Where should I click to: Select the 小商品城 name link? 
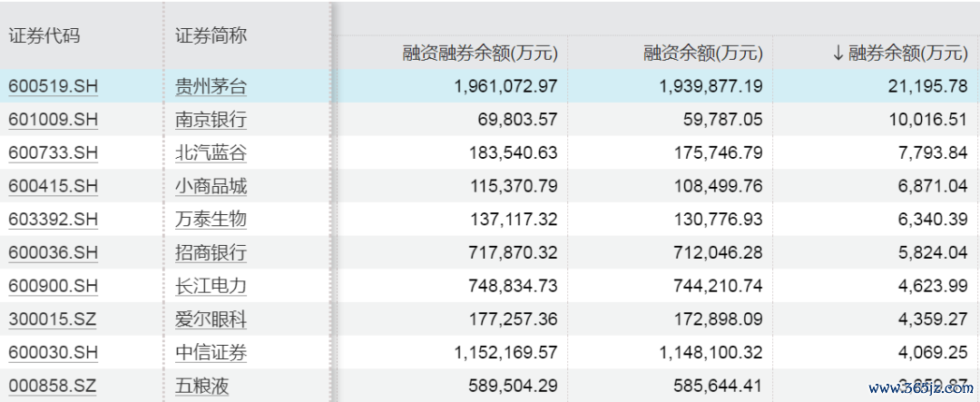211,187
